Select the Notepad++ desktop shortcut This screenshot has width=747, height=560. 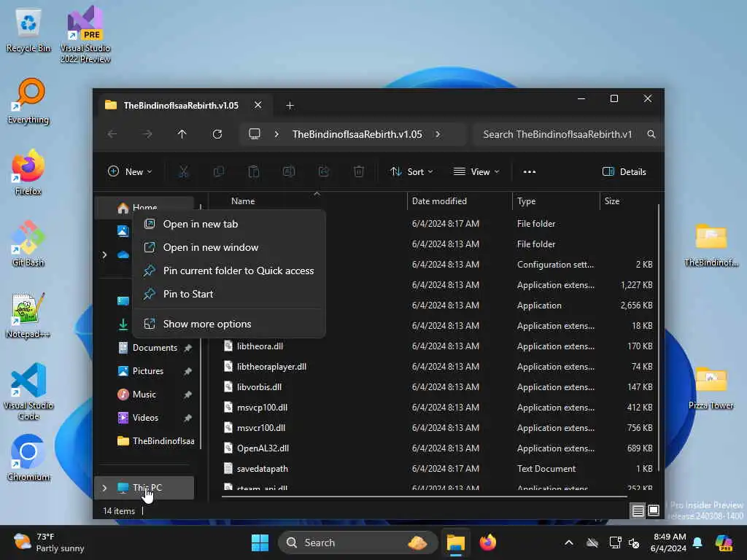(28, 315)
